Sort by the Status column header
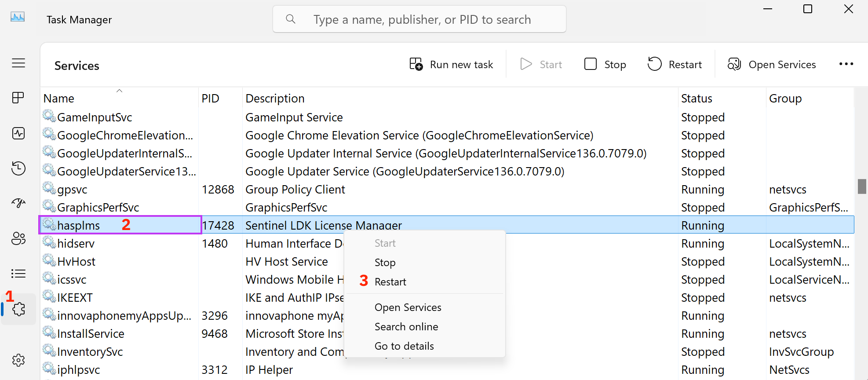Screen dimensions: 868x380 (x=722, y=98)
